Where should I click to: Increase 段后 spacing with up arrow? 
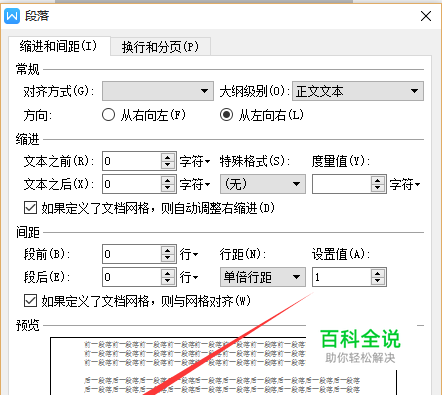[x=168, y=273]
